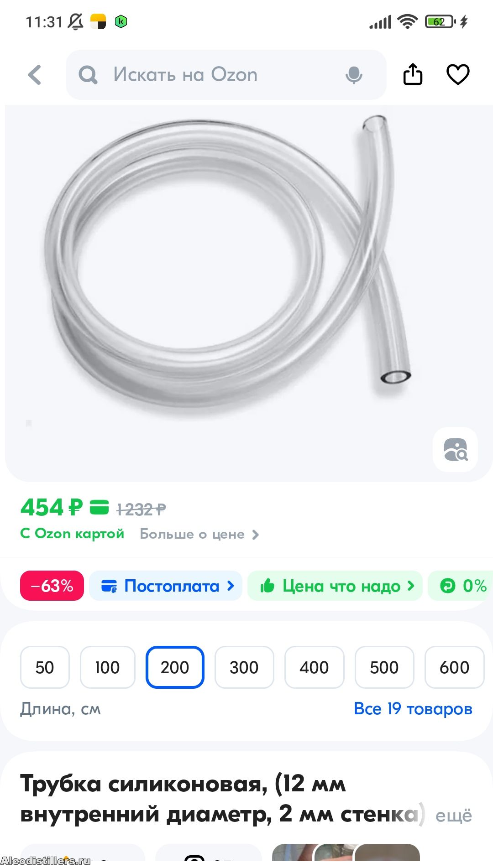493x868 pixels.
Task: Select 400 cm length option
Action: pyautogui.click(x=314, y=667)
